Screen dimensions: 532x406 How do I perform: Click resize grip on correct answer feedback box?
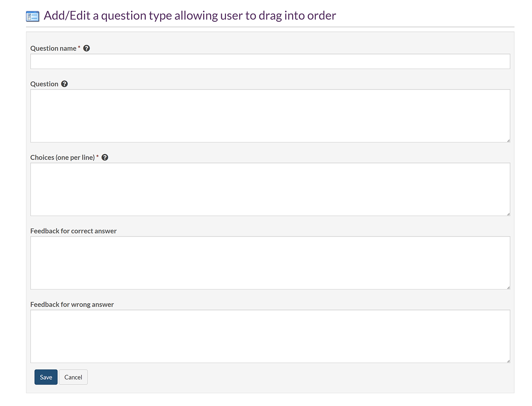tap(508, 288)
